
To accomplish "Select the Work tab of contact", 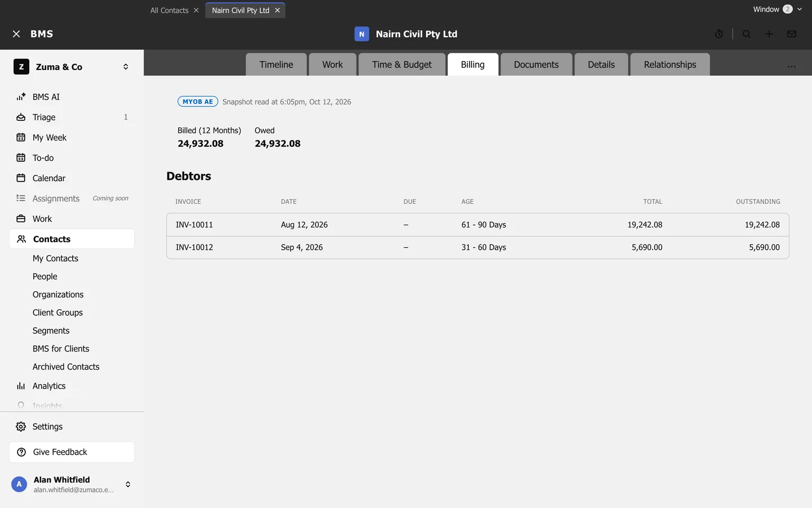I will click(333, 64).
